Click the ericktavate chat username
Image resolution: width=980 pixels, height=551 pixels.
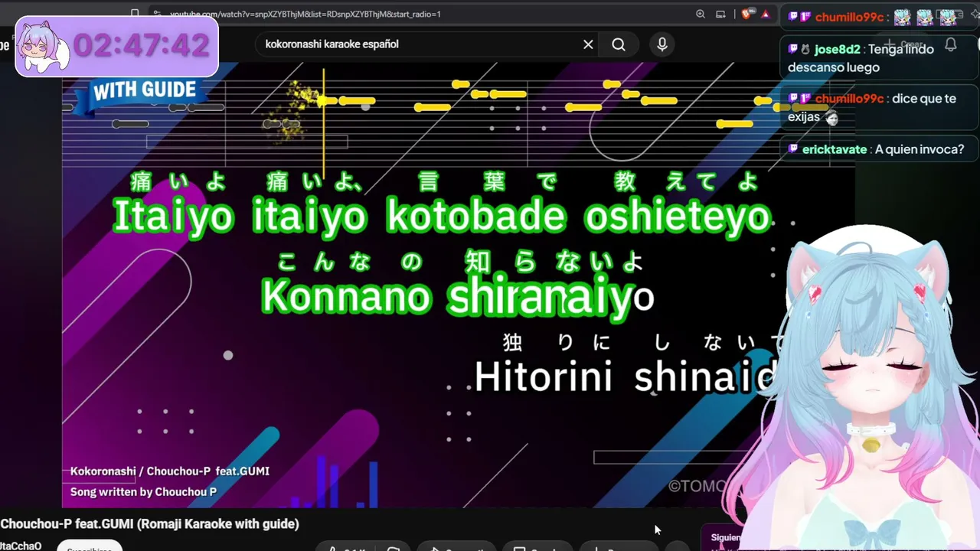[835, 149]
